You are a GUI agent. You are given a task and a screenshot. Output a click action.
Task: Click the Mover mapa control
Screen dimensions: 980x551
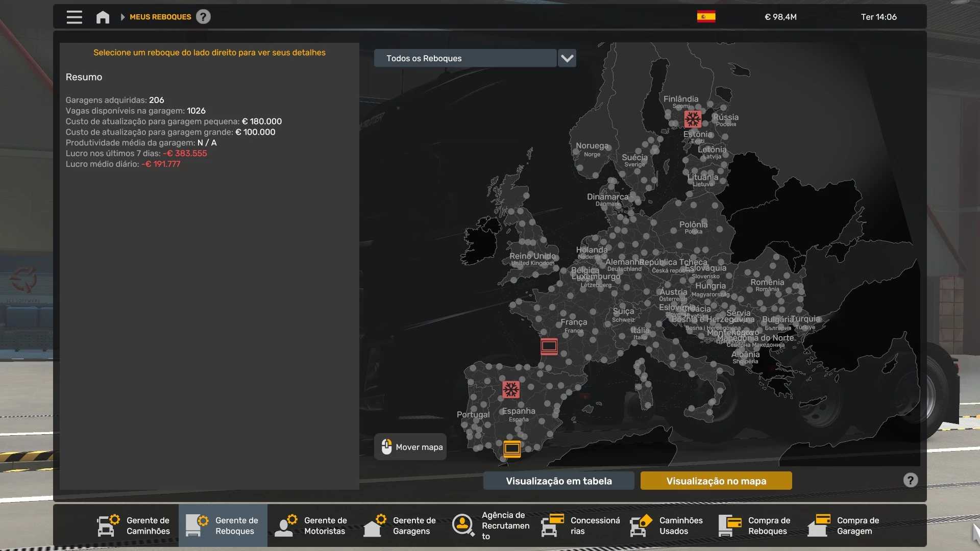click(x=411, y=447)
